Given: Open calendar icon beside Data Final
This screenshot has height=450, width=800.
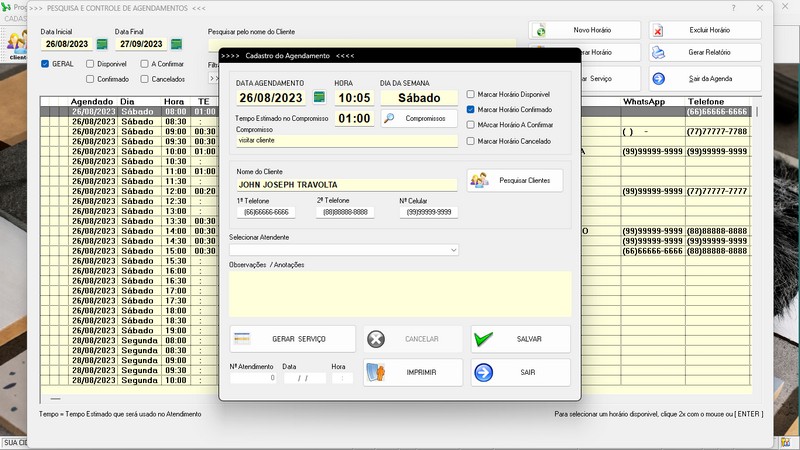Looking at the screenshot, I should [x=176, y=44].
